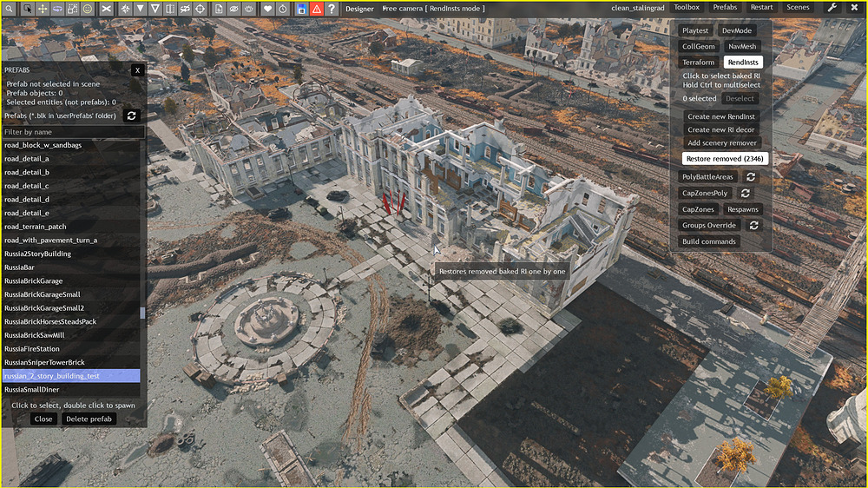Click the stopwatch timer toolbar icon
868x488 pixels.
(283, 8)
